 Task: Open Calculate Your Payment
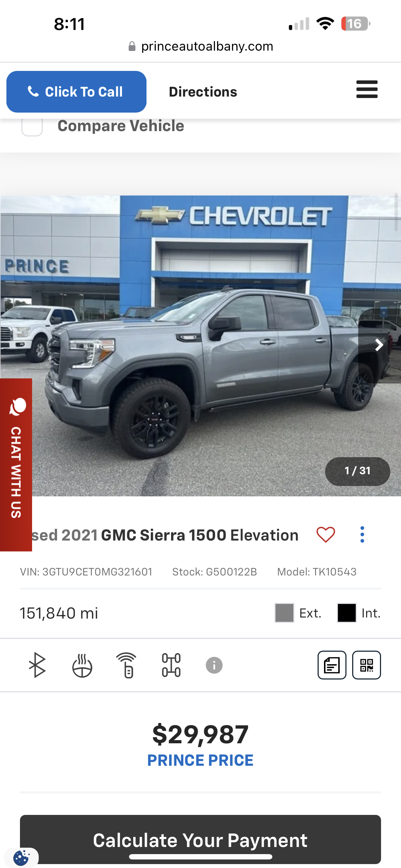200,839
